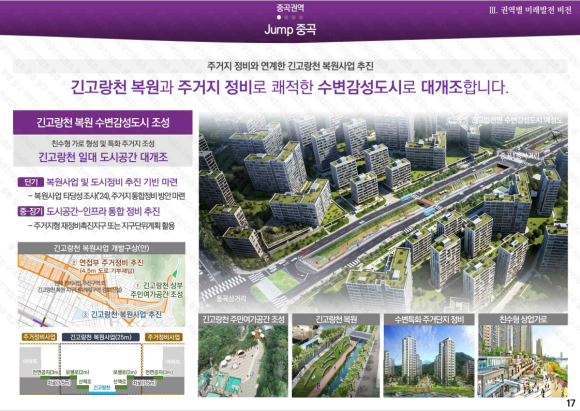
Task: Click the left '보행로(2m)' cross-section label
Action: coord(77,372)
